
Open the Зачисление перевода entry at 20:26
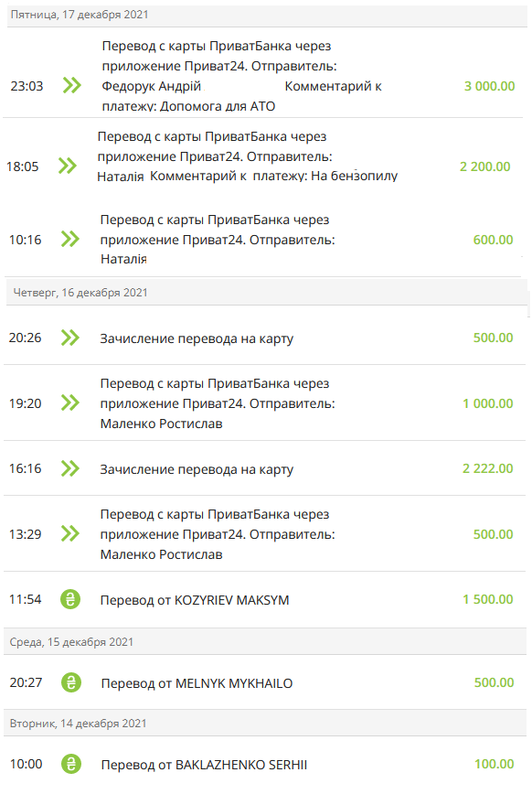click(x=197, y=338)
